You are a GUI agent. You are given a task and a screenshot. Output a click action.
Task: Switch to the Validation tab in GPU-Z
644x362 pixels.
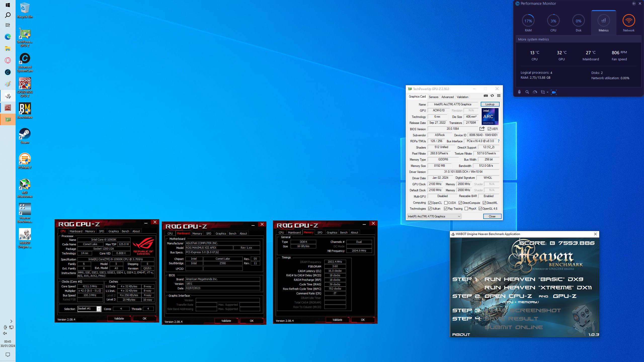[462, 97]
